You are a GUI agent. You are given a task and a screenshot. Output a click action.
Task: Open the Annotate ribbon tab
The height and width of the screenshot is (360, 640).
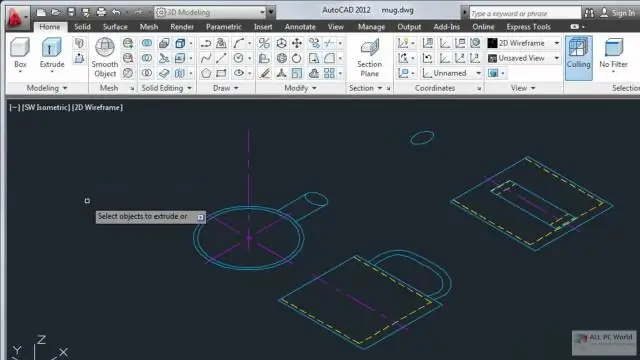click(x=300, y=27)
